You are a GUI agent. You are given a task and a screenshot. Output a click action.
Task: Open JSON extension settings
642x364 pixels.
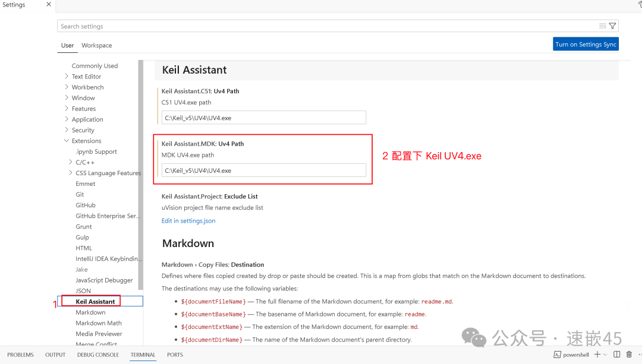(x=83, y=291)
